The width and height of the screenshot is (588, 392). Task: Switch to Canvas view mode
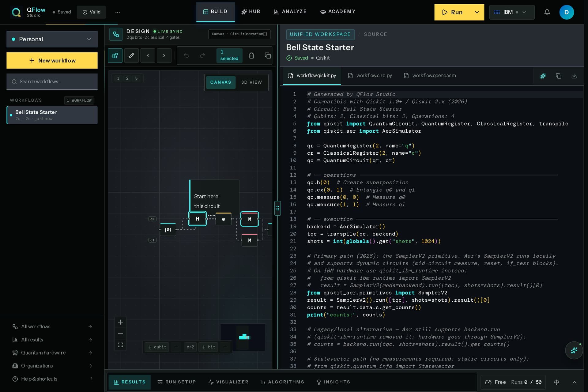click(x=221, y=82)
